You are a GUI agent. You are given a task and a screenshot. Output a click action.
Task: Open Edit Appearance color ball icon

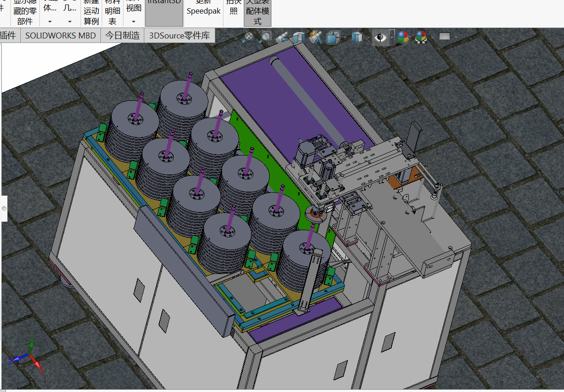click(x=403, y=38)
